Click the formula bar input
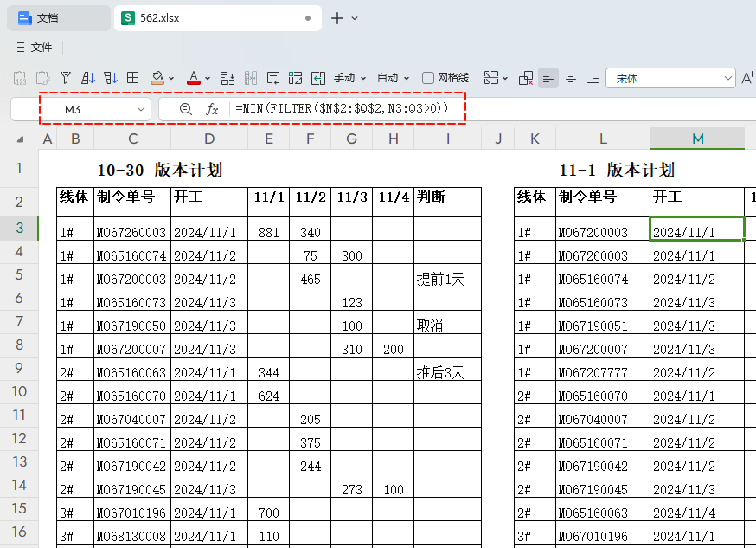 pyautogui.click(x=492, y=109)
